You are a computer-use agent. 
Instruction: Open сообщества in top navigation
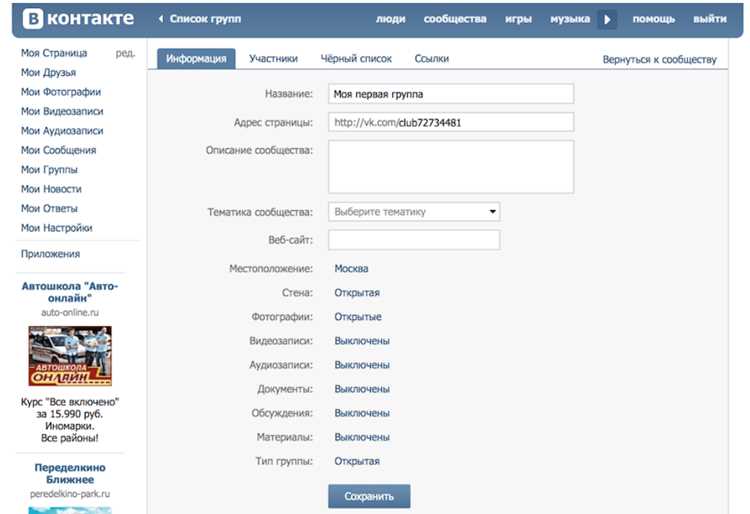455,19
